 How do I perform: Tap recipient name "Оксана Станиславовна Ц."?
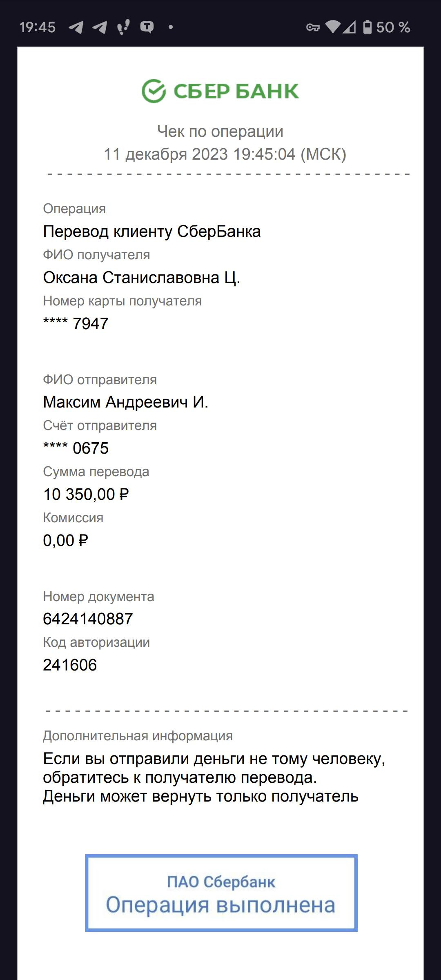(141, 278)
